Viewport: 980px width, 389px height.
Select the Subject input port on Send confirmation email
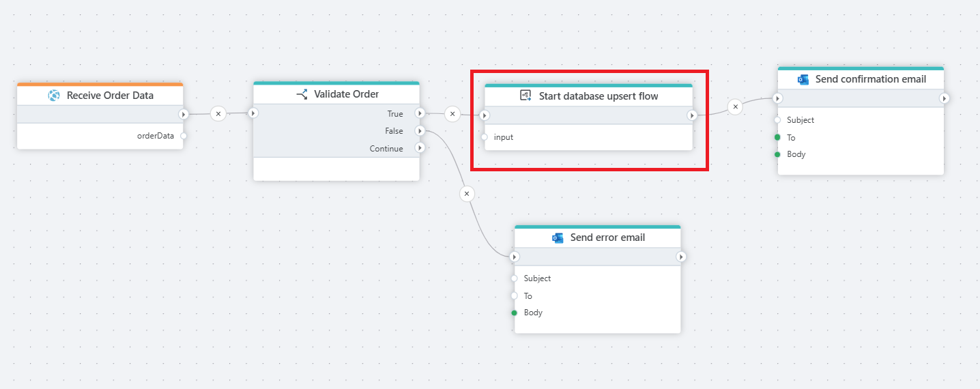777,120
